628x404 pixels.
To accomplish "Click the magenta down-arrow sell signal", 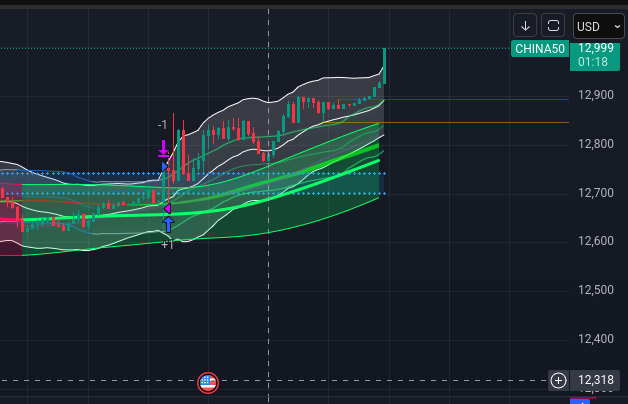I will pyautogui.click(x=163, y=148).
